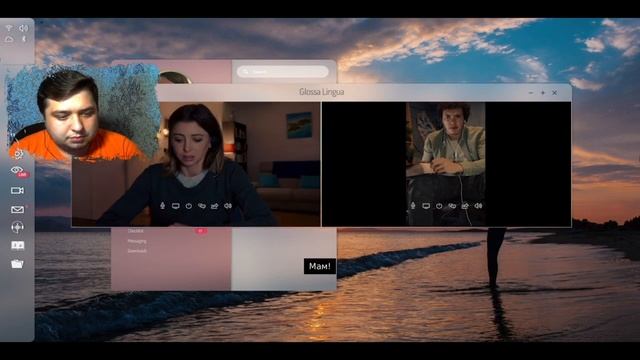Click the Wi-Fi icon in the system panel
Viewport: 640px width, 360px height.
point(9,28)
